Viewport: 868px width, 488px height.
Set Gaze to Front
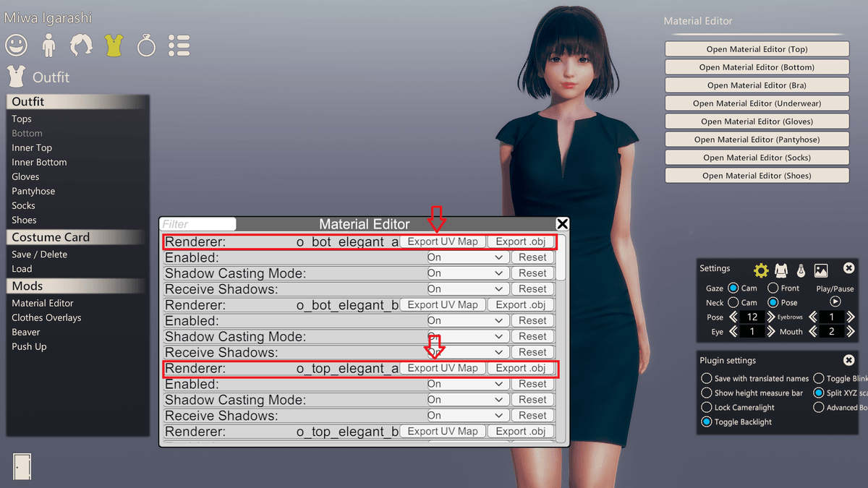click(x=773, y=288)
